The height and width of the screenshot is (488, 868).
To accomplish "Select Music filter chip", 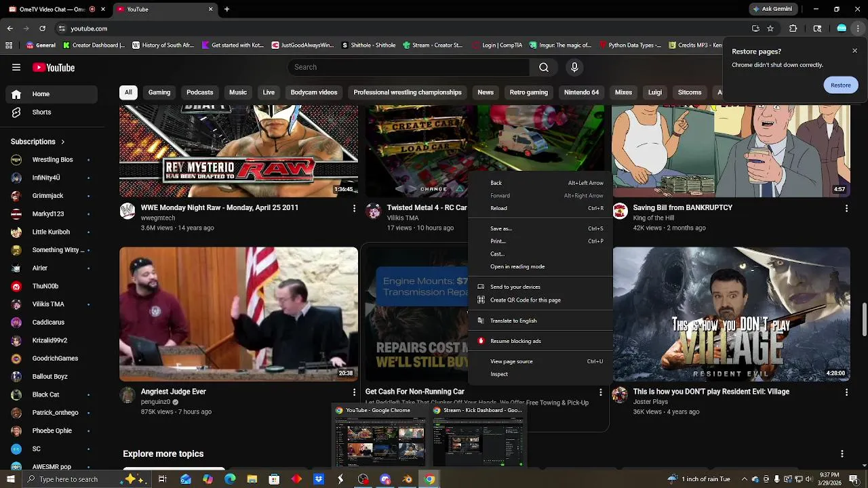I will point(238,93).
